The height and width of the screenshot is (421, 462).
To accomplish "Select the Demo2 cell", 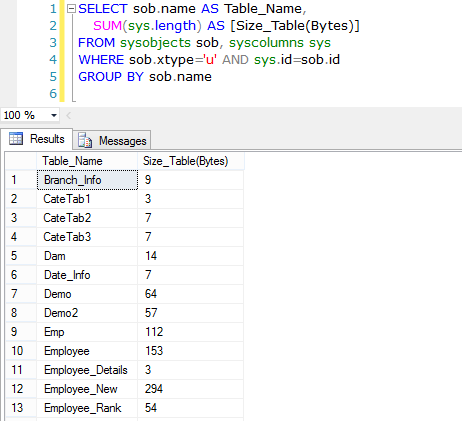I will click(x=87, y=313).
